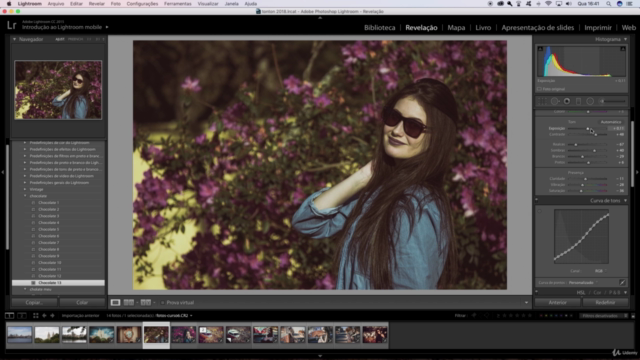Switch to Before/After top-bottom view

pos(146,302)
